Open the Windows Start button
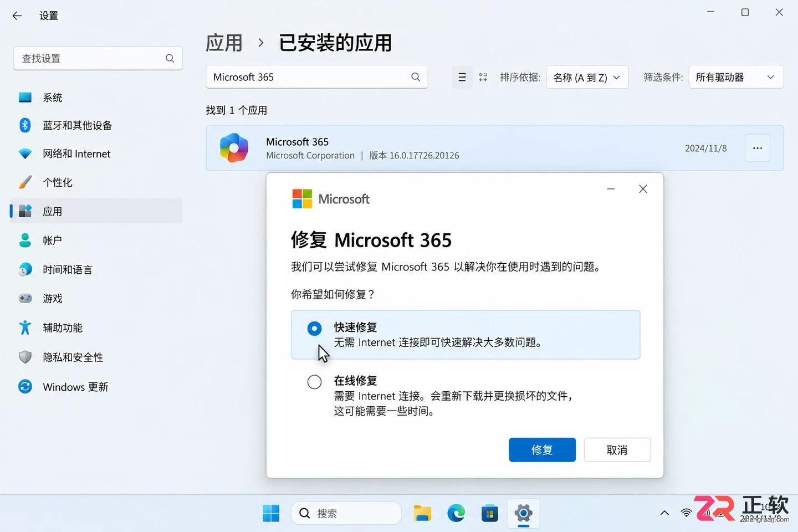Viewport: 798px width, 532px height. [271, 513]
